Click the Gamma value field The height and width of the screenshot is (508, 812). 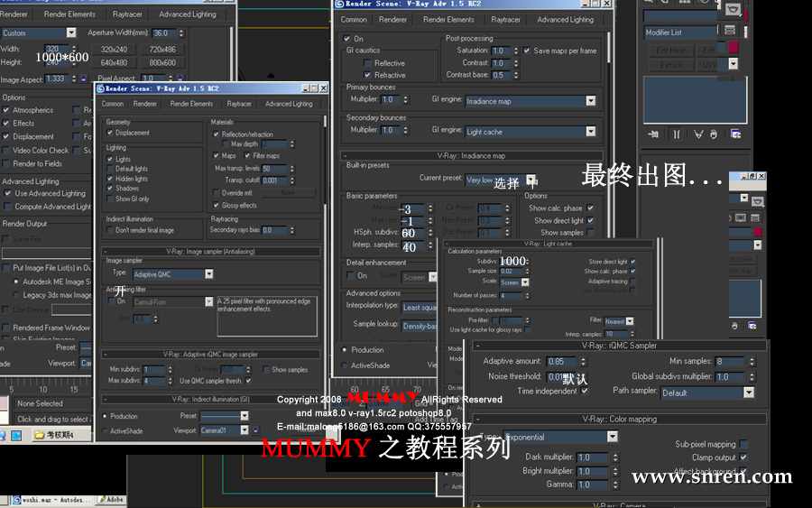coord(594,485)
